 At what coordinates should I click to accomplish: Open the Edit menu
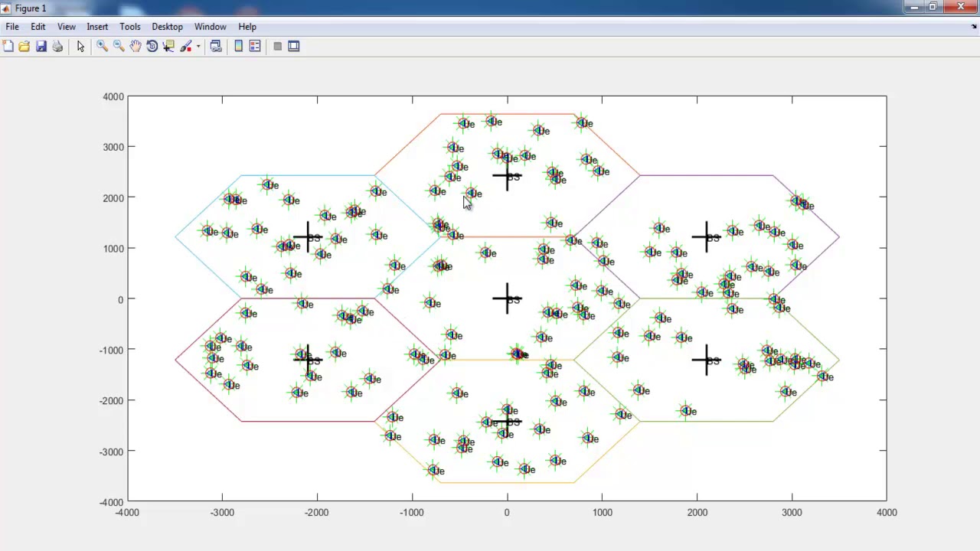coord(38,27)
